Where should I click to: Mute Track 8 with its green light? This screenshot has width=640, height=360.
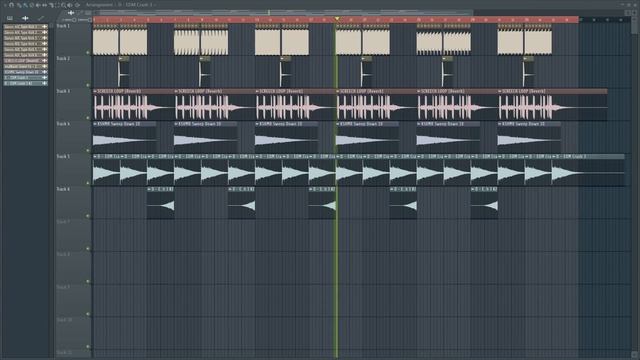click(x=88, y=281)
